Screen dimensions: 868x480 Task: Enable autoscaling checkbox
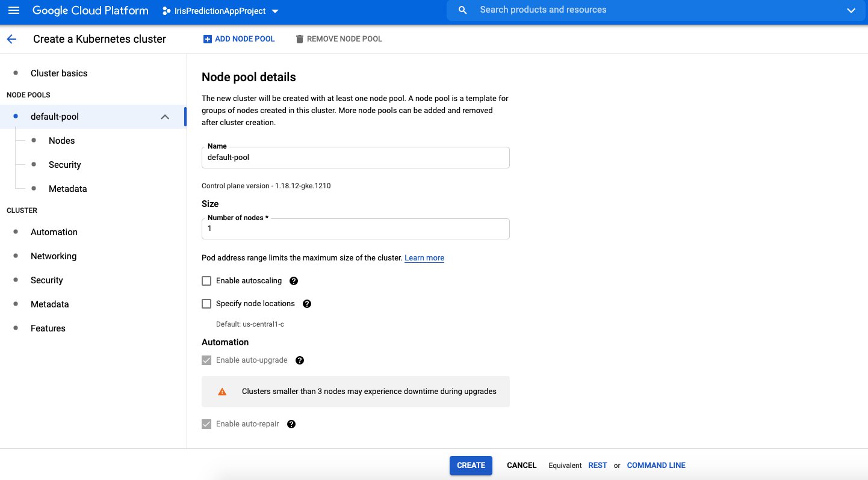click(x=206, y=281)
